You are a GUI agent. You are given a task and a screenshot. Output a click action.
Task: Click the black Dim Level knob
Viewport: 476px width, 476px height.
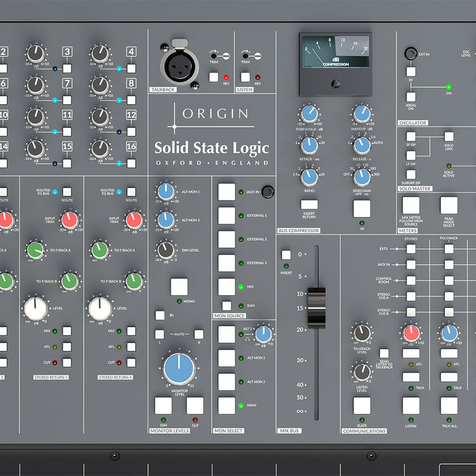click(x=165, y=250)
